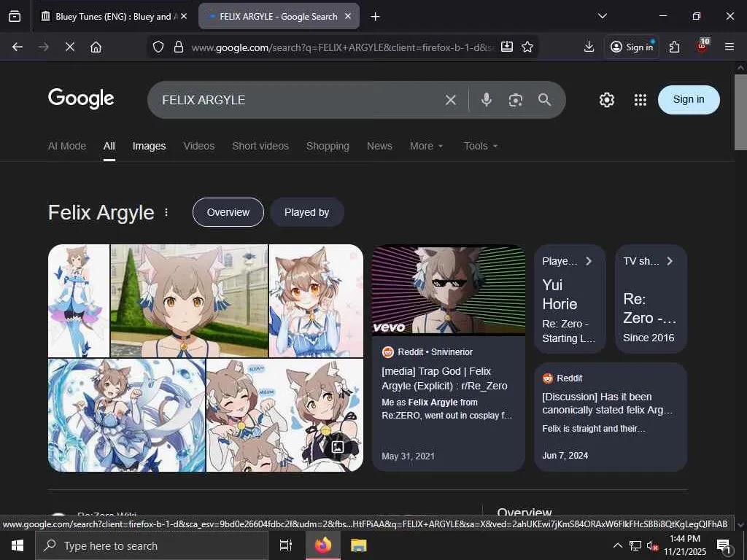Open the vevo Felix thumbnail with sunglasses
The width and height of the screenshot is (747, 560).
tap(449, 290)
